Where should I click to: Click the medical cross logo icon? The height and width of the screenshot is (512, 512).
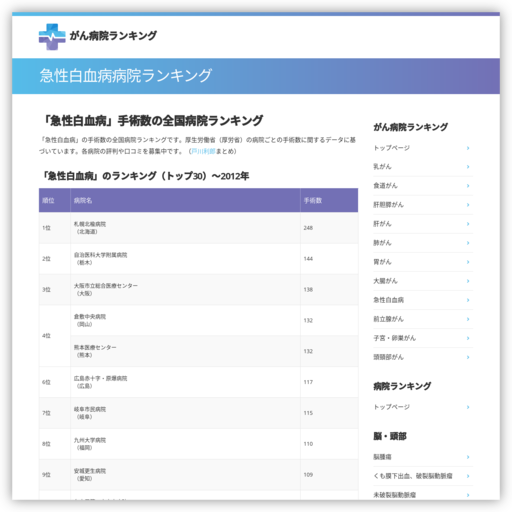(52, 37)
